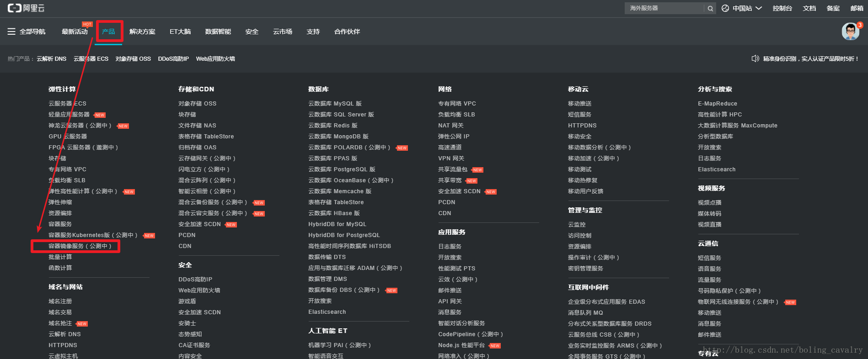Open 态势感知 link
The width and height of the screenshot is (868, 359).
[190, 334]
